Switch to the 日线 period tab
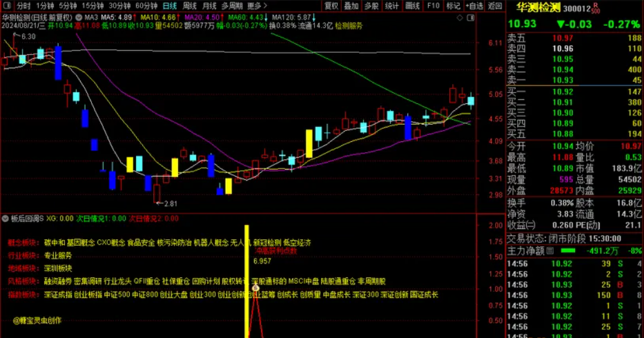This screenshot has height=338, width=644. (170, 6)
